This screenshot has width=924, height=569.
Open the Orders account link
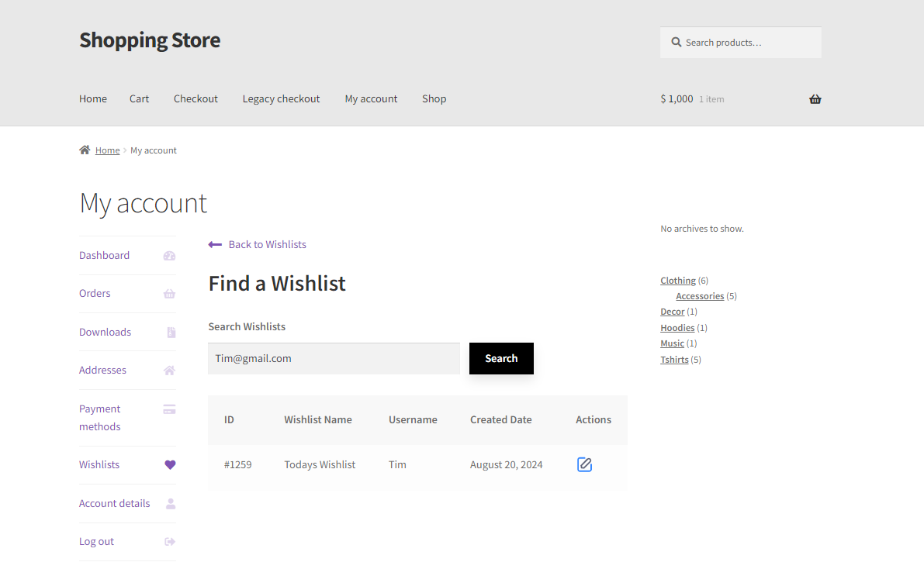tap(95, 293)
